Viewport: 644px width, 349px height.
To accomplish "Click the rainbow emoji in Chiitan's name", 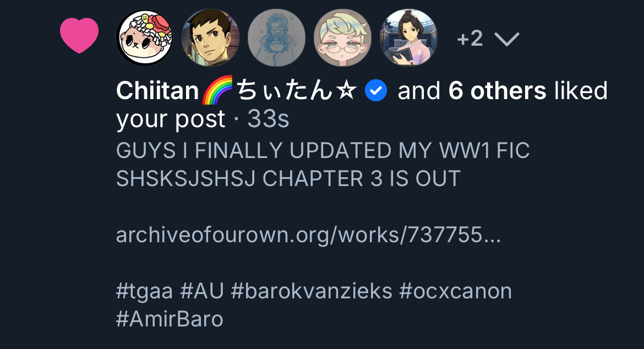I will 217,90.
